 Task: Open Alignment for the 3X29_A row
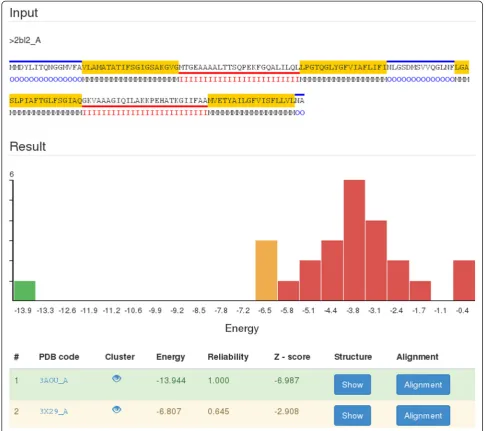(423, 415)
